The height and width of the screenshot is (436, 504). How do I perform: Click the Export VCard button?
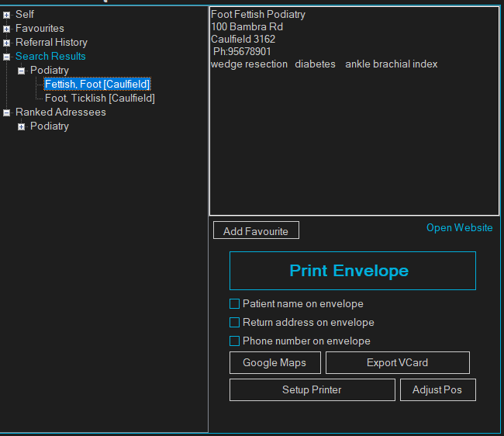[x=397, y=363]
